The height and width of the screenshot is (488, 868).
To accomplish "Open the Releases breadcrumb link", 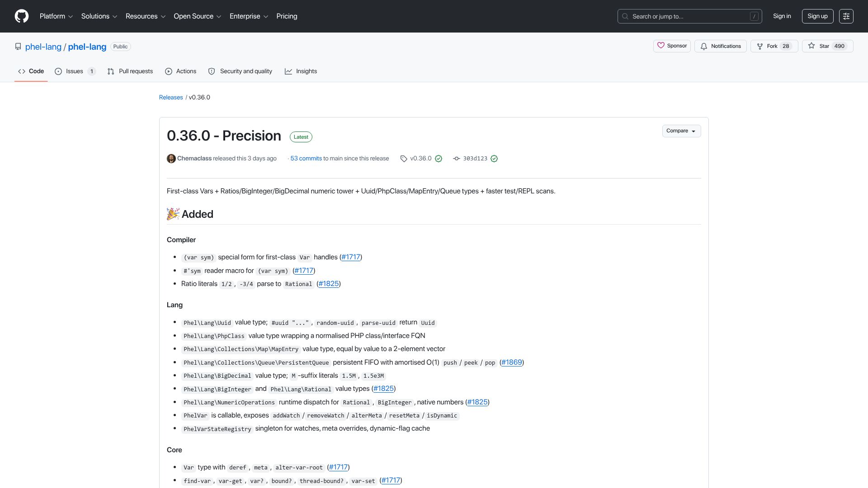I will (171, 98).
